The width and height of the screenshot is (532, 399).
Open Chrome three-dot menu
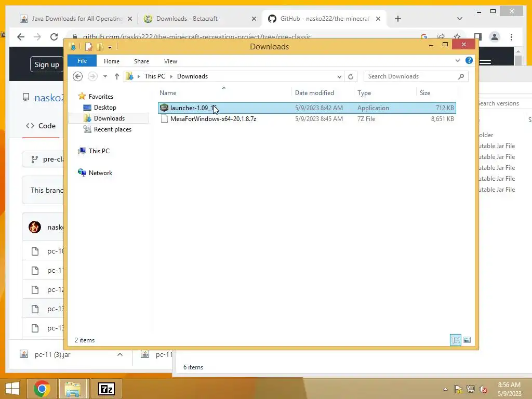click(511, 37)
